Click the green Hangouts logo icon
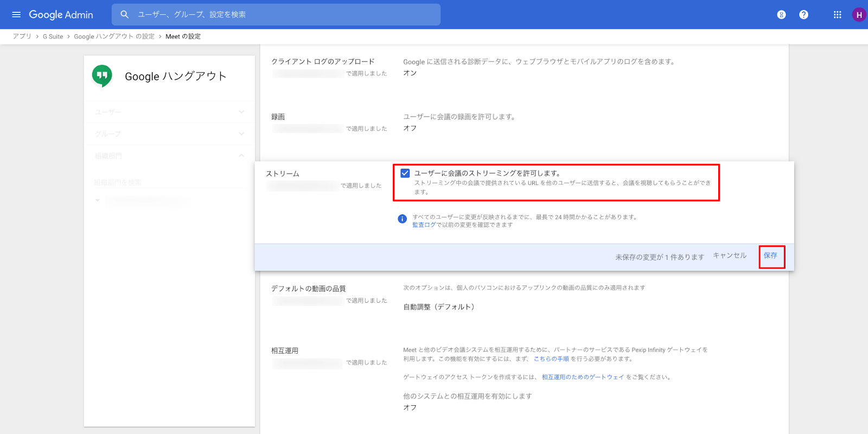Screen dimensions: 868x434 (102, 76)
